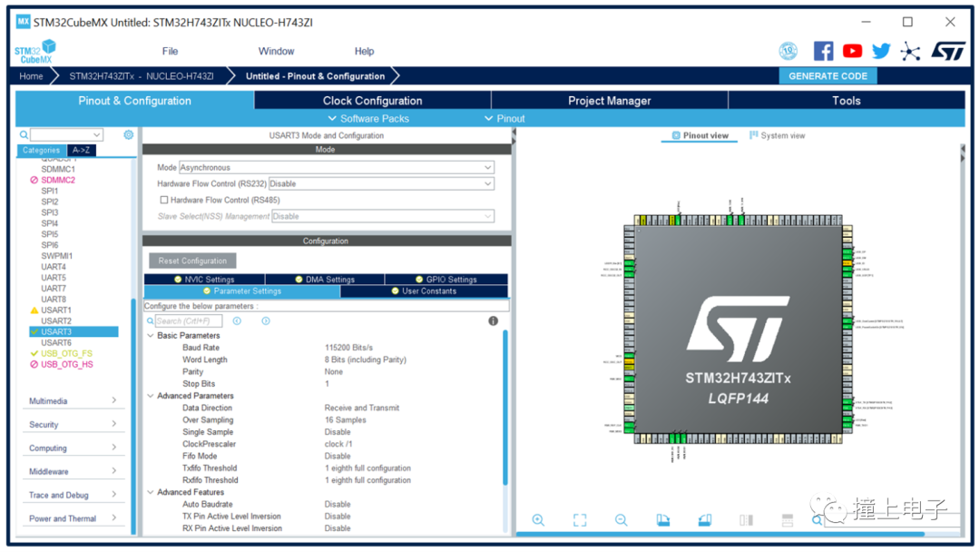Collapse the Basic Parameters section
Image resolution: width=980 pixels, height=552 pixels.
(151, 335)
